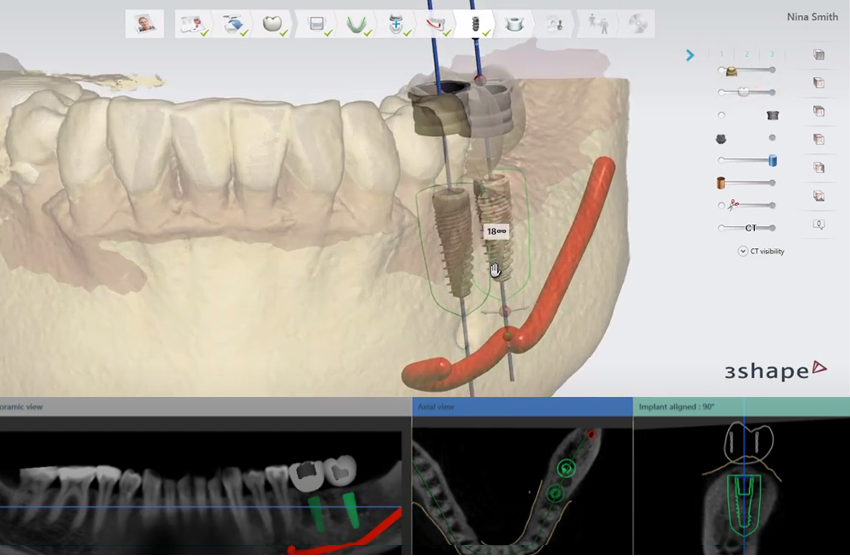Viewport: 850px width, 557px height.
Task: Go to the surgical guide design step
Action: (514, 24)
